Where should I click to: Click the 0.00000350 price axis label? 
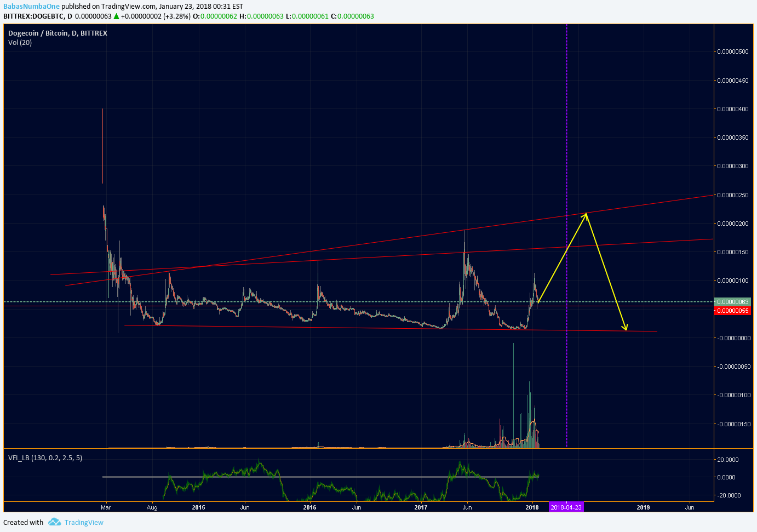733,138
